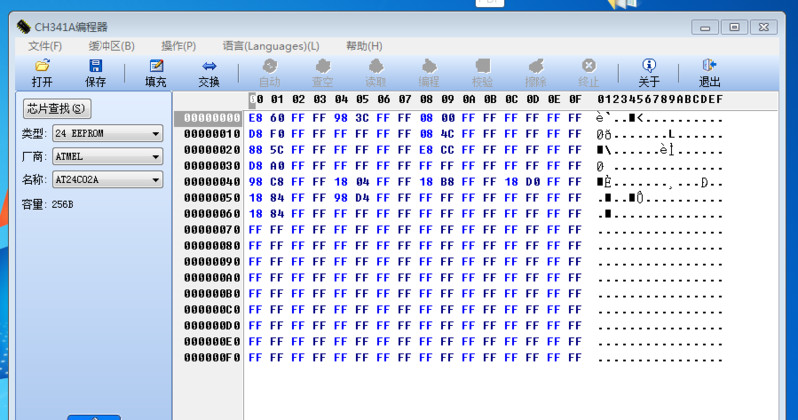This screenshot has height=420, width=798.
Task: Select the first hex byte E8 at address 00000000
Action: (255, 118)
